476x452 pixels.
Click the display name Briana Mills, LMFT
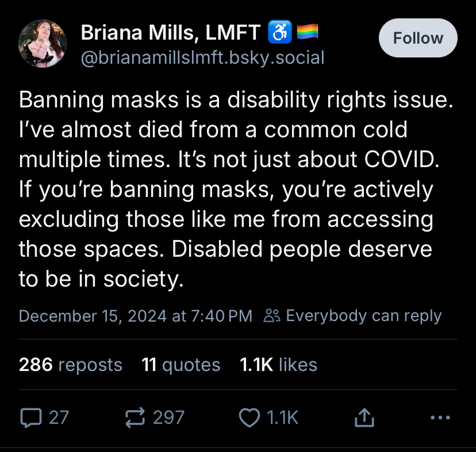pyautogui.click(x=171, y=33)
